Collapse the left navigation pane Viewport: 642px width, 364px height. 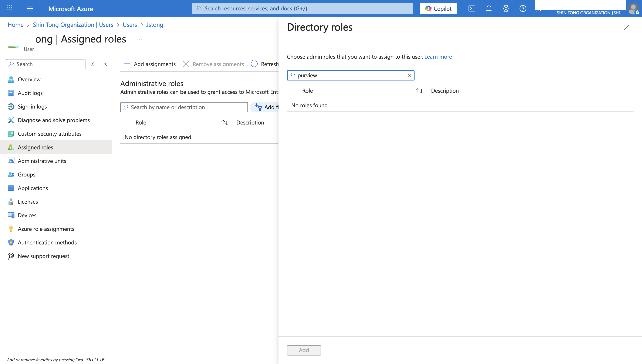coord(105,64)
